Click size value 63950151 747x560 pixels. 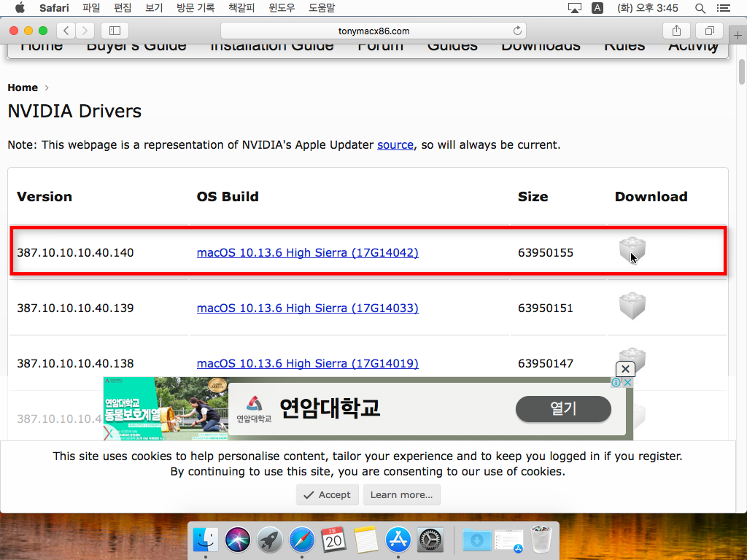coord(546,308)
